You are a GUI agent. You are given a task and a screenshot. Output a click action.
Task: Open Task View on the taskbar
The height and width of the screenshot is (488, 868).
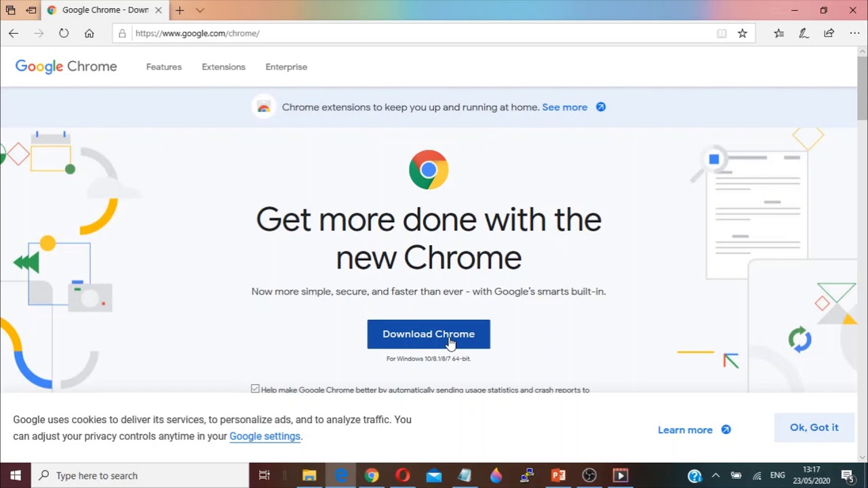(264, 476)
